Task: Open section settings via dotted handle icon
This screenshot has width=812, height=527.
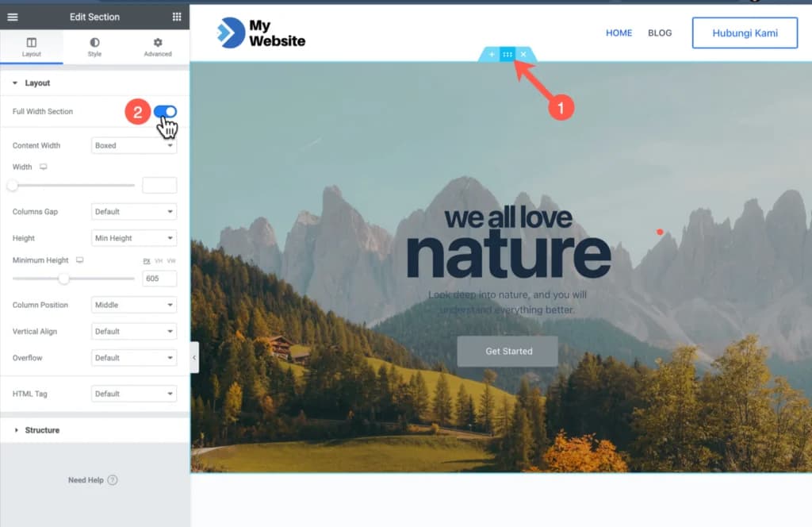Action: (507, 54)
